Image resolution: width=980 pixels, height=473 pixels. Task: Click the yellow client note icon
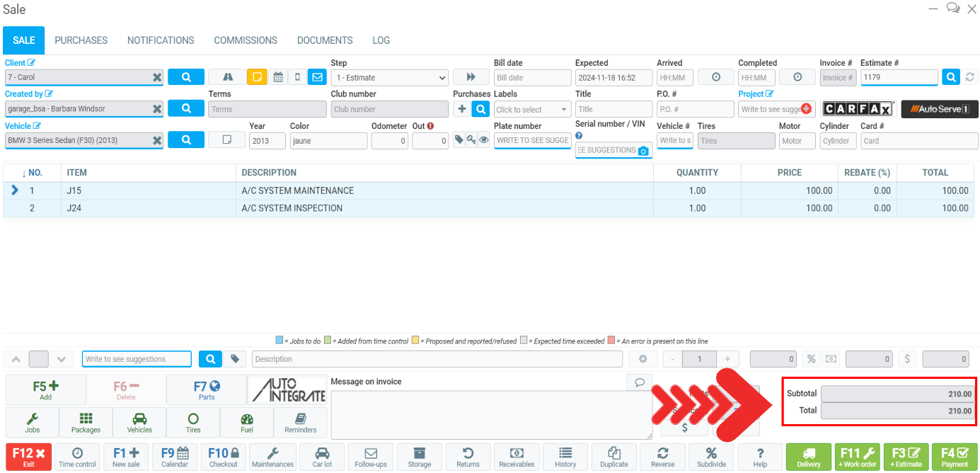click(257, 77)
